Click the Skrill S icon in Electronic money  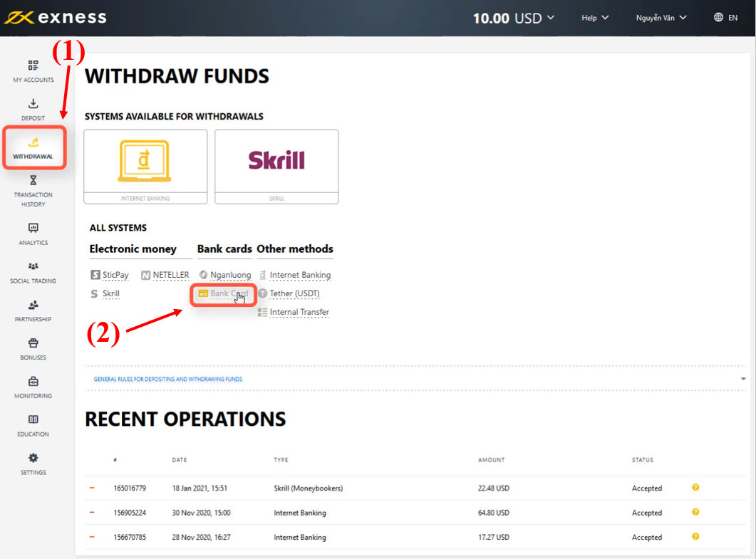pos(95,293)
